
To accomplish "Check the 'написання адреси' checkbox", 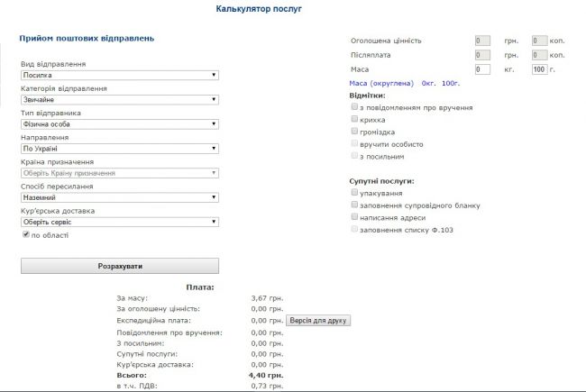I will [x=355, y=217].
